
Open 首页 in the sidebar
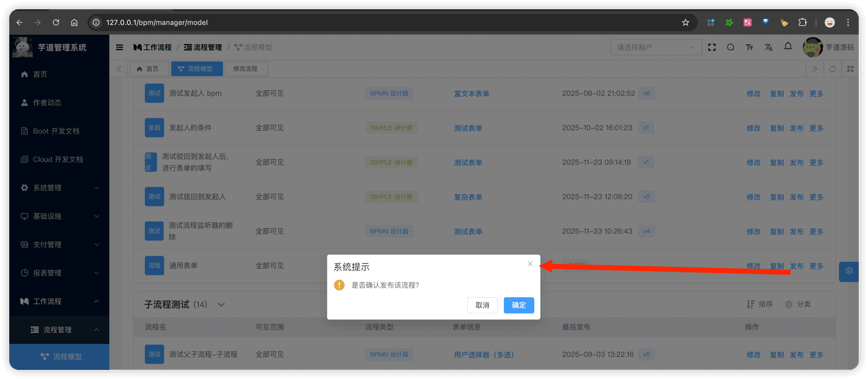tap(59, 74)
